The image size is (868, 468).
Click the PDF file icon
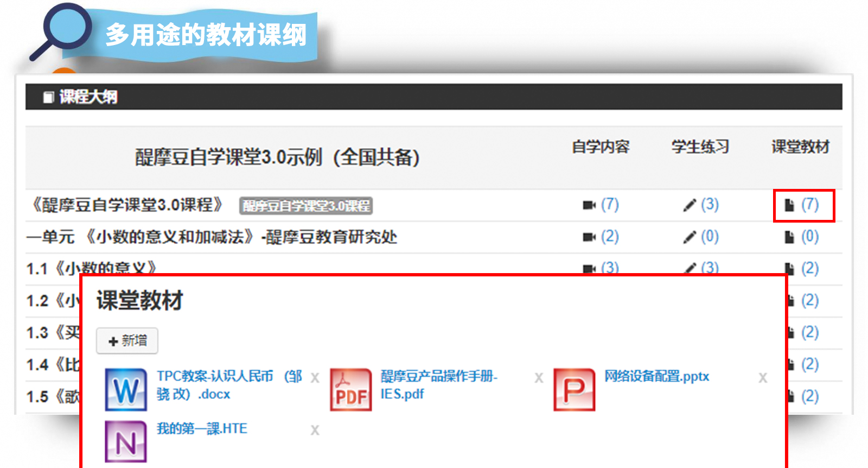[351, 389]
